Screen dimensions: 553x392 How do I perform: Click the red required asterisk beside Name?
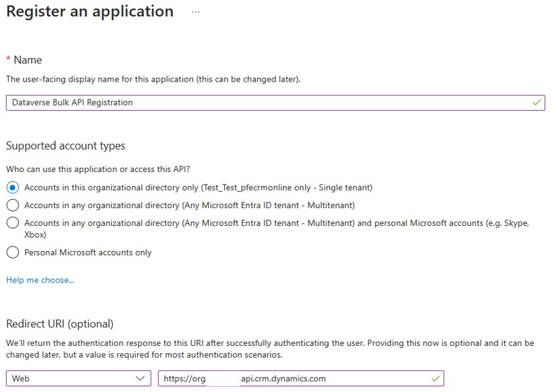[x=9, y=60]
